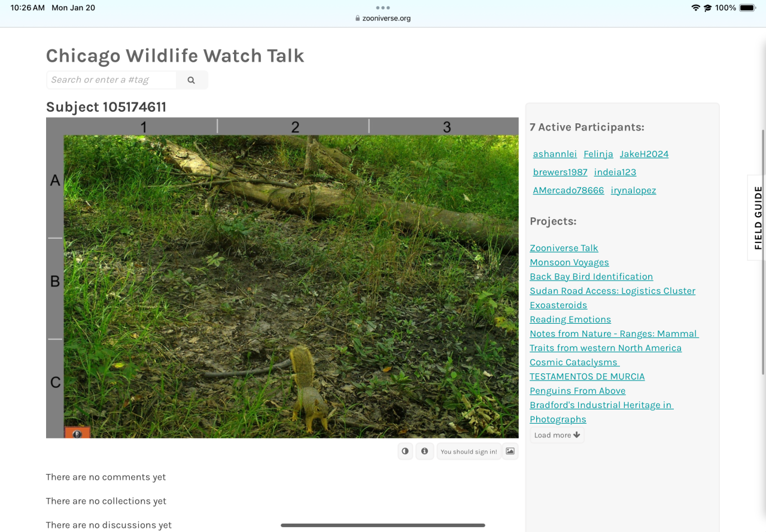Click 'There are no discussions yet' text

[x=109, y=525]
